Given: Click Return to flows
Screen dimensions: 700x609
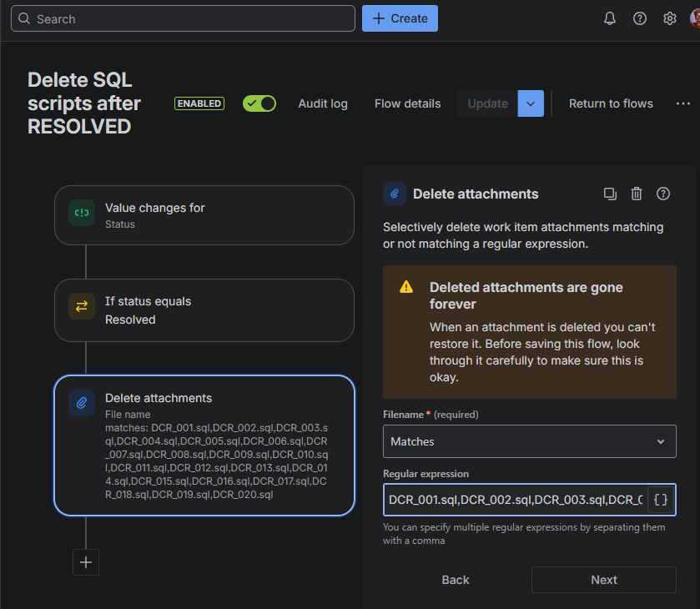Looking at the screenshot, I should (x=611, y=103).
